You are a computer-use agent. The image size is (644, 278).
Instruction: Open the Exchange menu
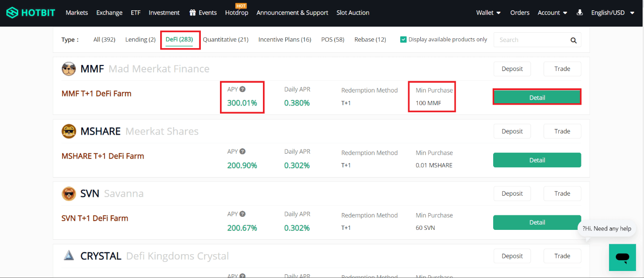[x=109, y=13]
